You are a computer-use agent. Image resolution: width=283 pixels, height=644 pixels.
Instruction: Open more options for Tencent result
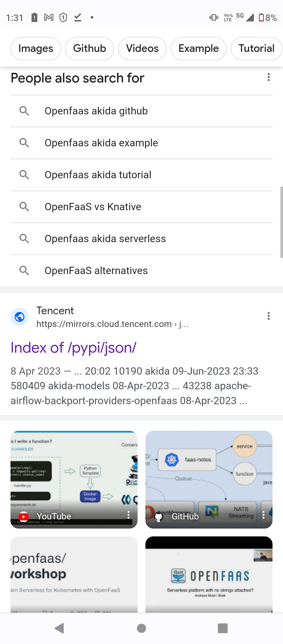click(x=269, y=316)
